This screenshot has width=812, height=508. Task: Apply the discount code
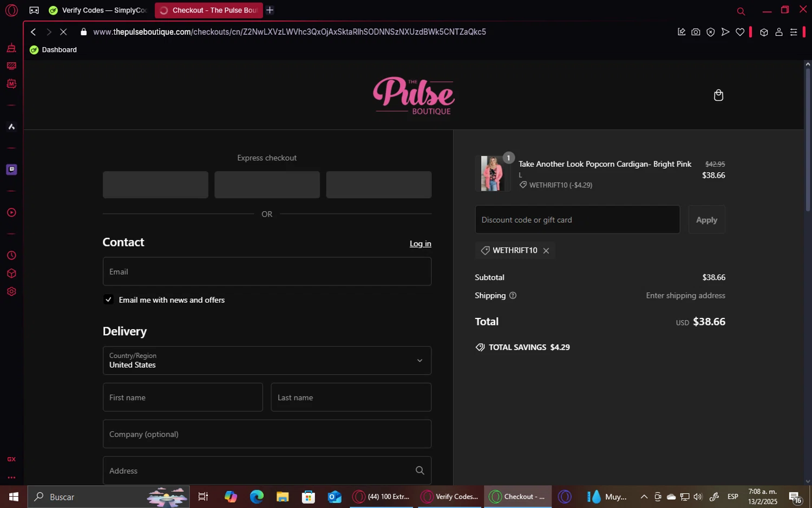(706, 219)
